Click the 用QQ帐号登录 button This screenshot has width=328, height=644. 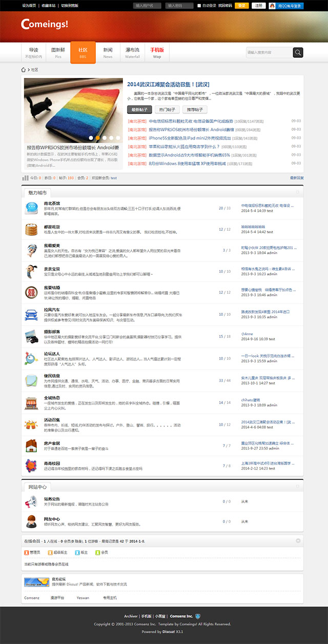(286, 6)
